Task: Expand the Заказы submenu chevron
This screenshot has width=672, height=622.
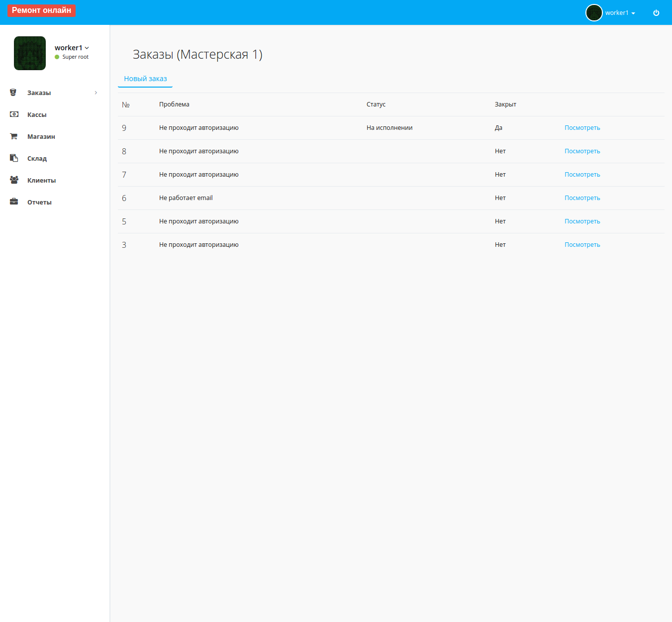Action: [x=96, y=93]
